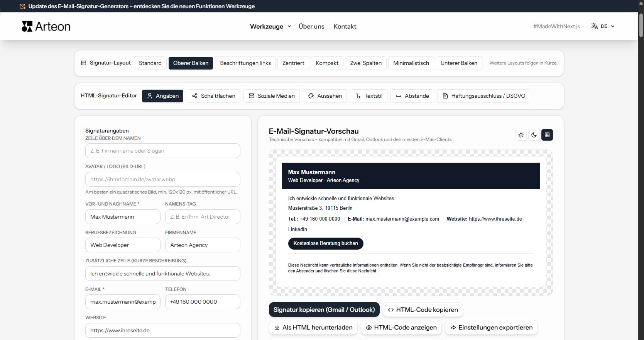644x340 pixels.
Task: Pick the Zwei Spalten layout
Action: tap(366, 63)
